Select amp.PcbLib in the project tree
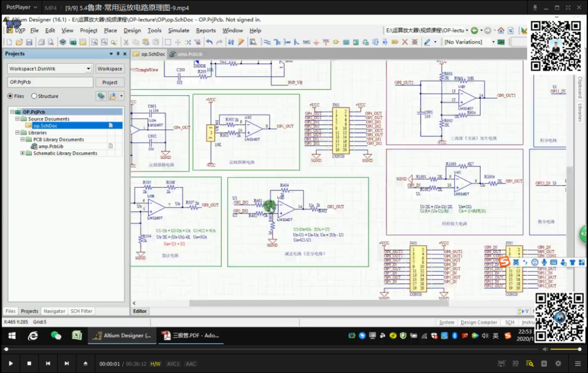588x373 pixels. (51, 146)
